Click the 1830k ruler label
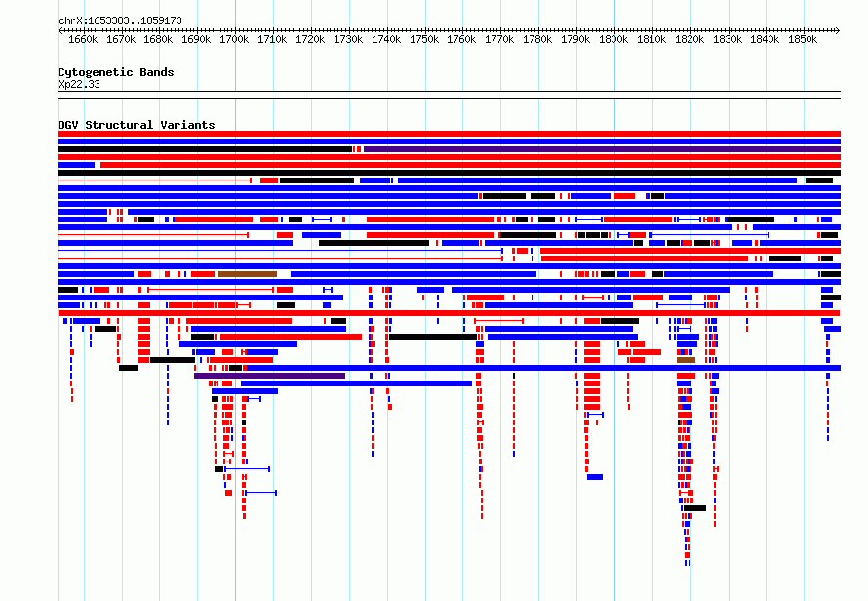 coord(728,39)
